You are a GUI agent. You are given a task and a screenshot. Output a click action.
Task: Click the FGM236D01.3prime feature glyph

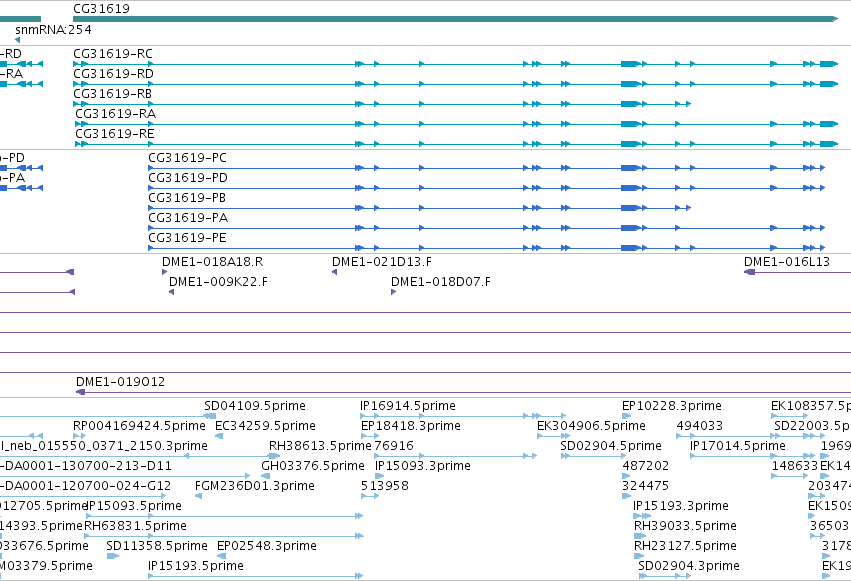pyautogui.click(x=198, y=496)
